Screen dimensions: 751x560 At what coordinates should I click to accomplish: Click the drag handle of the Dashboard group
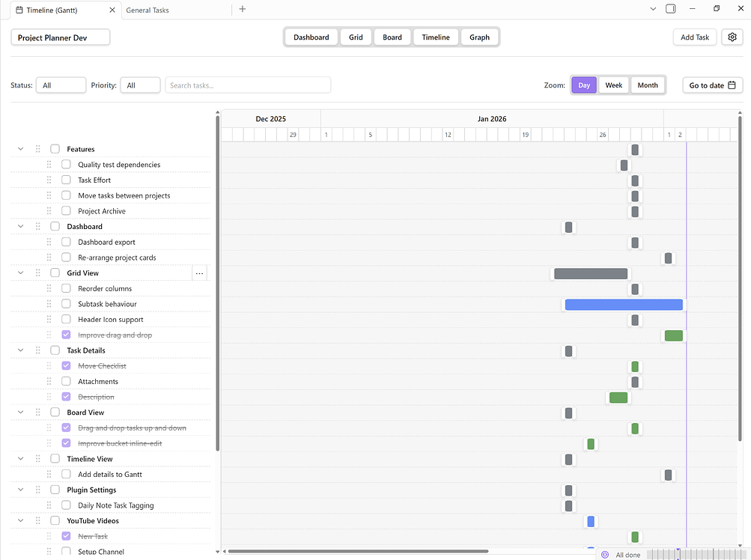click(38, 227)
